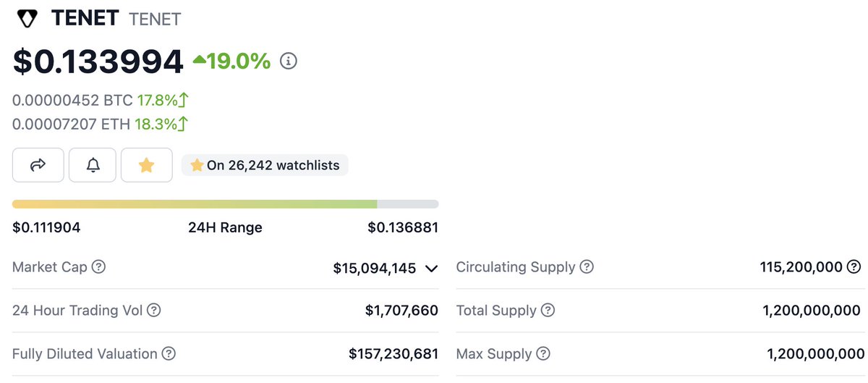Click the BTC 17.8% price line

coord(101,100)
